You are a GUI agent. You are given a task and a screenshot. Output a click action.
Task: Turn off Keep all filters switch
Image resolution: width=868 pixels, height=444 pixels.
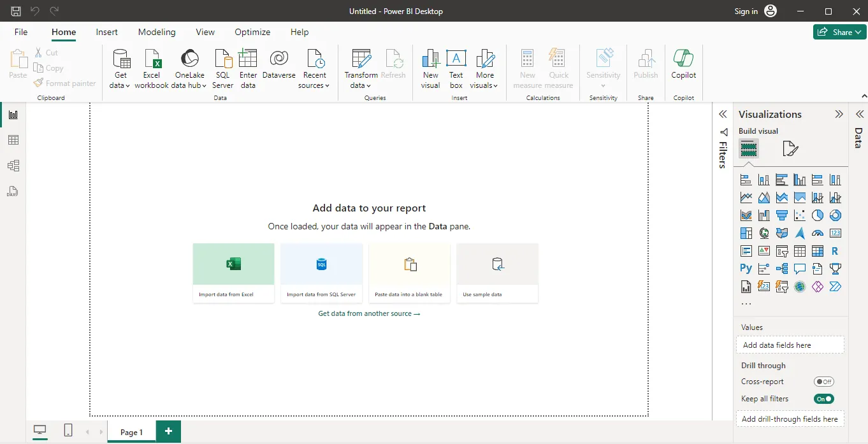pos(824,399)
